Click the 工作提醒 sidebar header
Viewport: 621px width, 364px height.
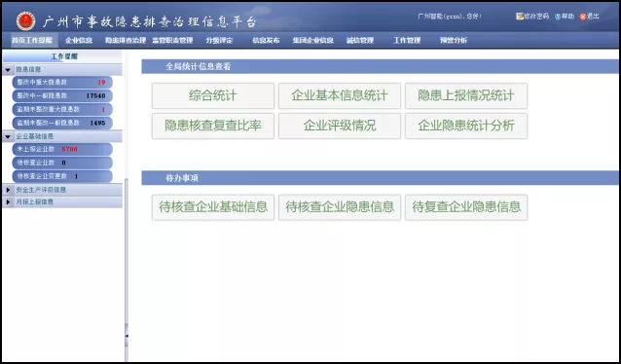point(62,56)
